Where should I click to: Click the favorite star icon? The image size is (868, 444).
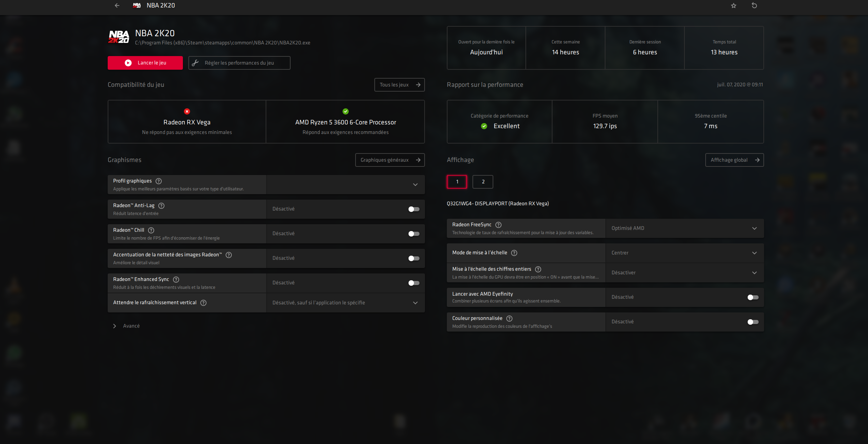point(734,5)
